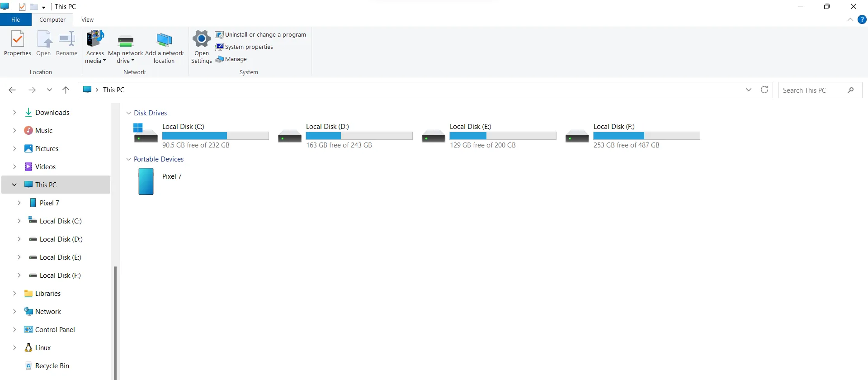This screenshot has width=868, height=380.
Task: Choose Add a network location
Action: pos(164,47)
